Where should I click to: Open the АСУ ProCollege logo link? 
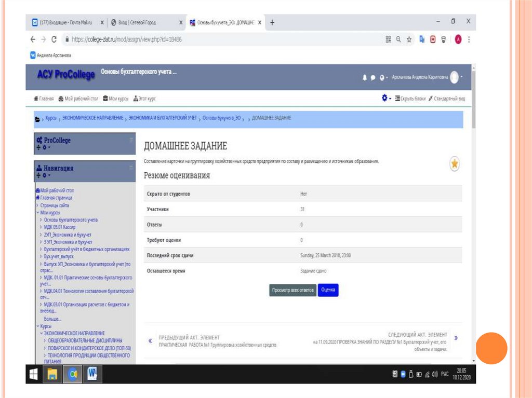coord(66,74)
